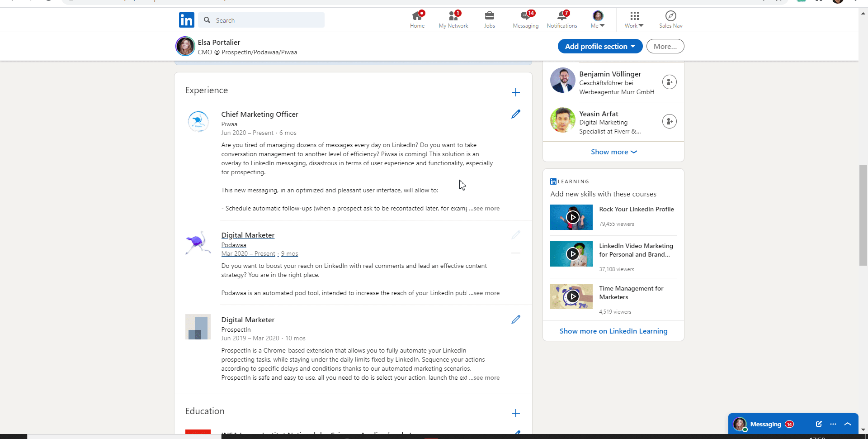
Task: Open the Me profile menu
Action: 598,20
